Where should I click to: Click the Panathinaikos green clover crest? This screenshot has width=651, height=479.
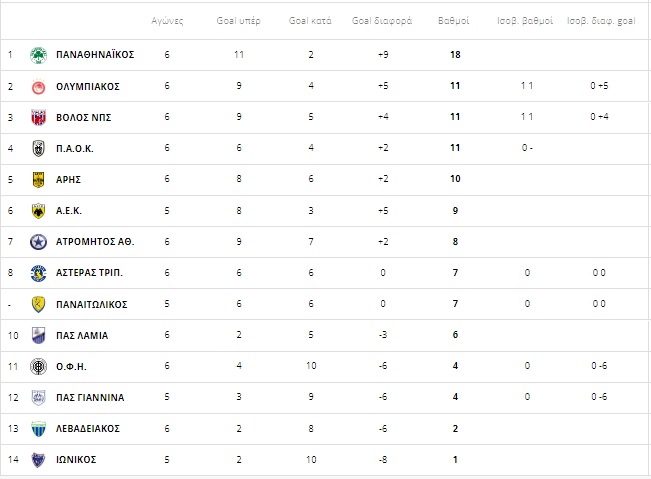click(39, 55)
